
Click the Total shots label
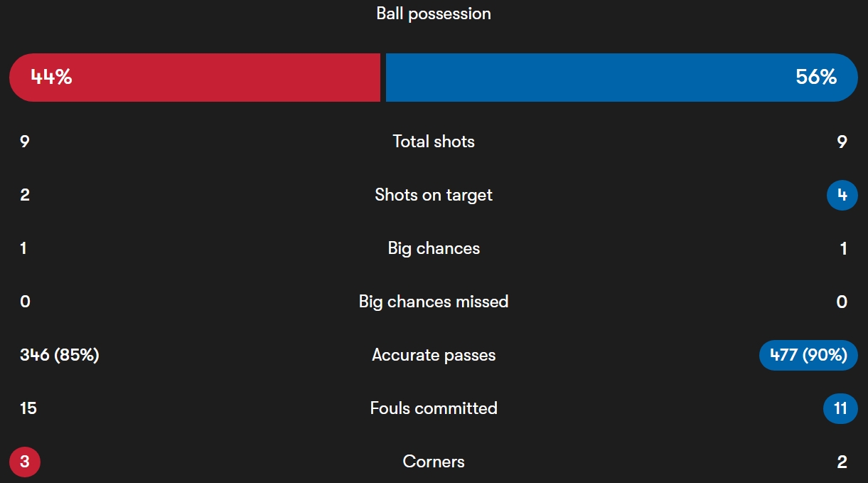tap(434, 142)
